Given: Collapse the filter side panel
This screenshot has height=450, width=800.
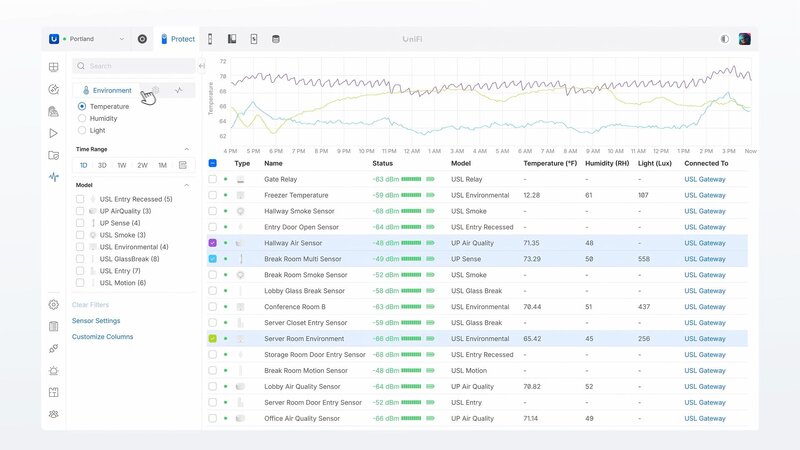Looking at the screenshot, I should click(x=202, y=66).
